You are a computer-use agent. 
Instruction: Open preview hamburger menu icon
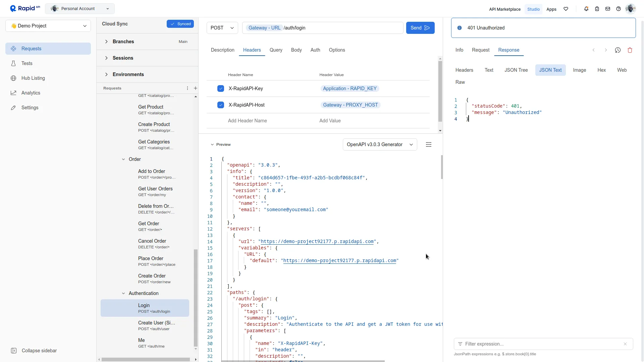point(429,145)
